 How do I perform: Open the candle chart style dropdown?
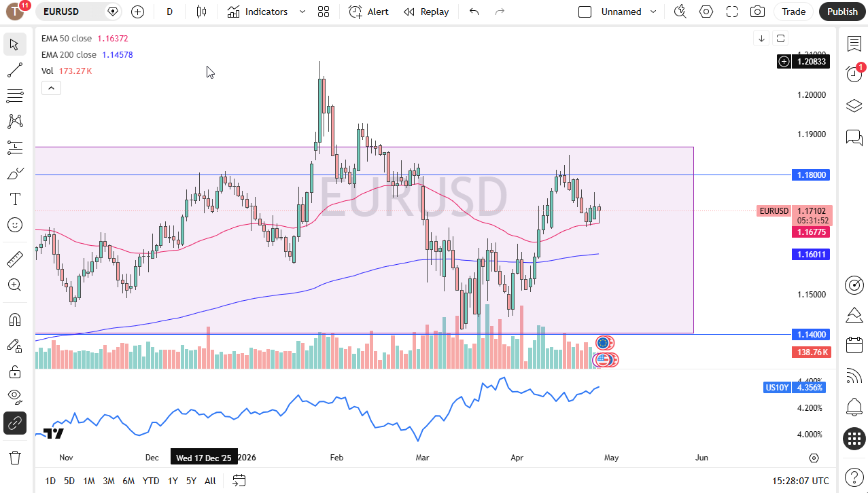pyautogui.click(x=201, y=12)
